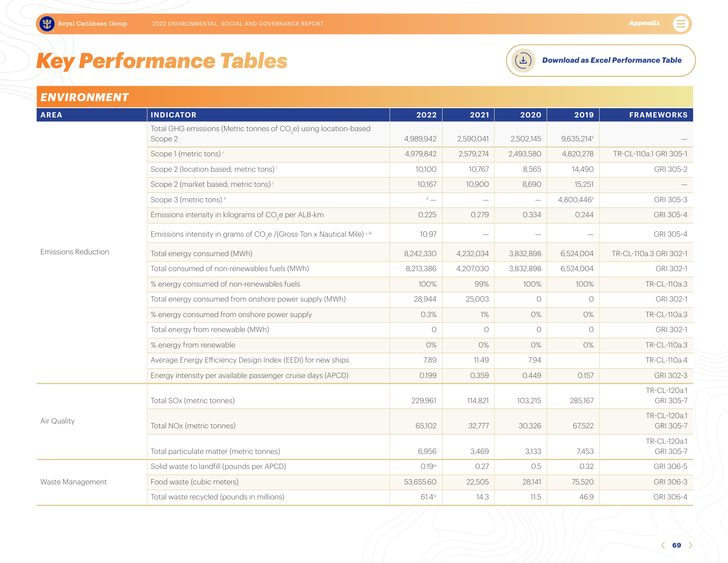Click Scope 1 (metric tons) indicator

(187, 154)
